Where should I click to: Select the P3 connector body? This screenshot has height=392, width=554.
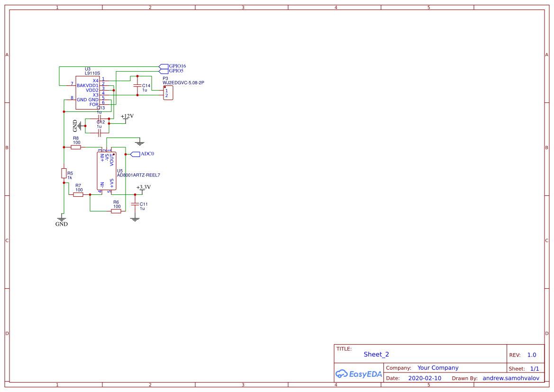tap(168, 92)
